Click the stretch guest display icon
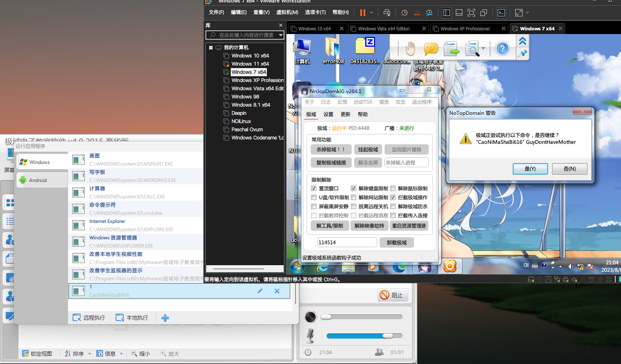 pyautogui.click(x=519, y=13)
